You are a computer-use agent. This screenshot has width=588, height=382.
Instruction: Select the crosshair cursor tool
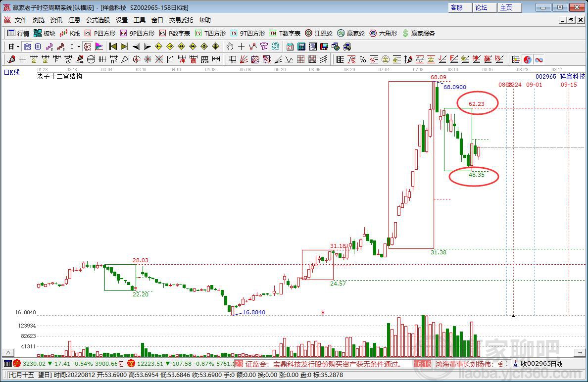click(241, 47)
